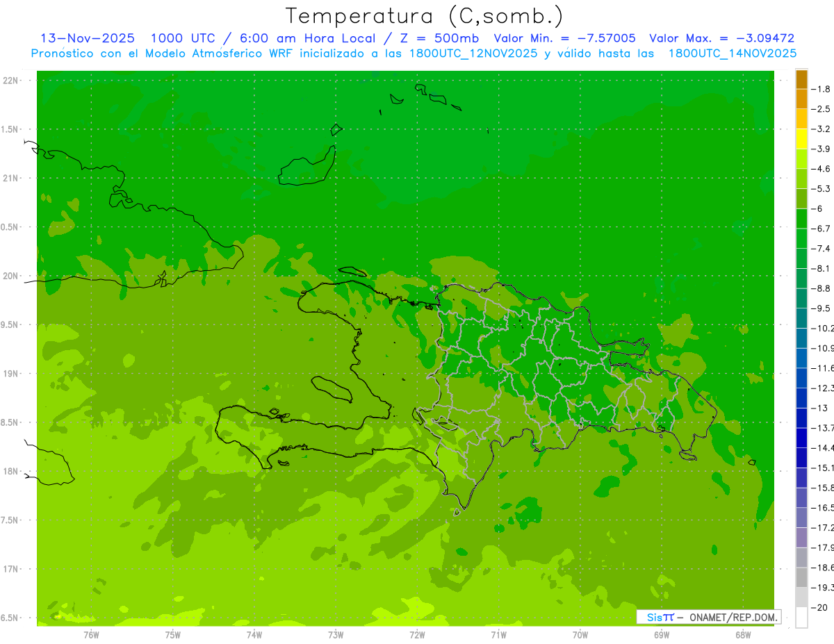Screen dimensions: 834x644
Task: Pick the white swatch below -20
Action: 801,617
